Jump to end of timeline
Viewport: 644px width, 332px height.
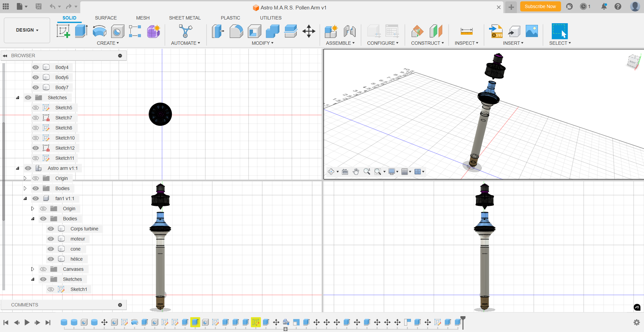(x=48, y=322)
